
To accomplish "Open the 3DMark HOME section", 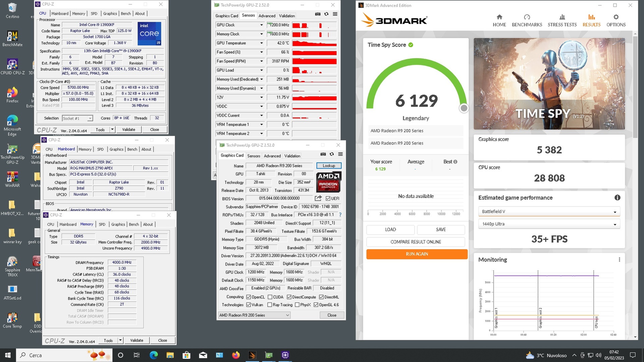I will [x=499, y=20].
